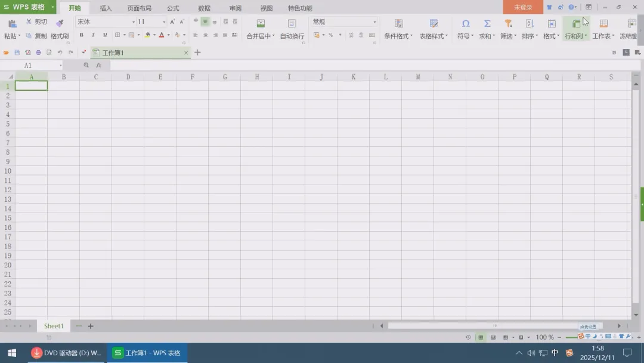
Task: Open the WPS 表格 application menu arrow
Action: (x=52, y=7)
